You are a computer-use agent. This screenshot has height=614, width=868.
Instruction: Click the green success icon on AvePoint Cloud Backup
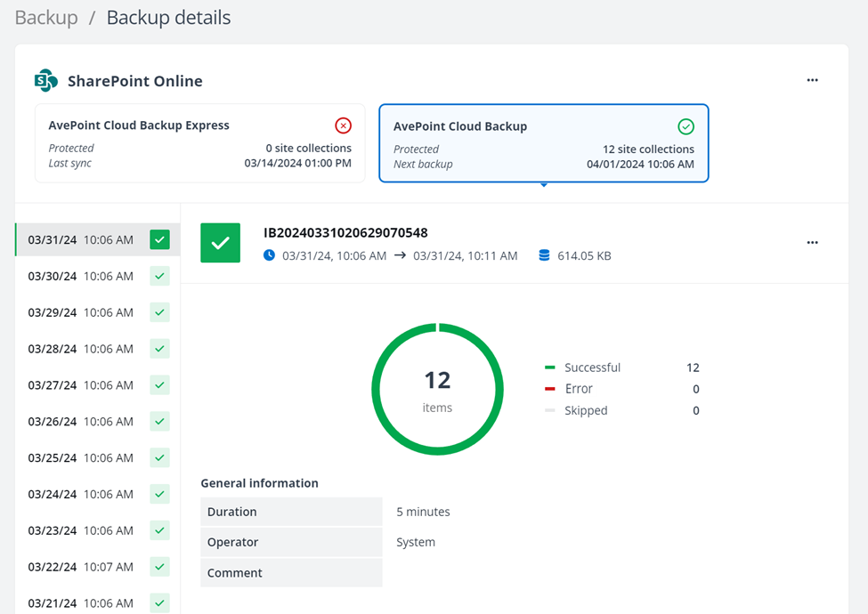coord(685,125)
